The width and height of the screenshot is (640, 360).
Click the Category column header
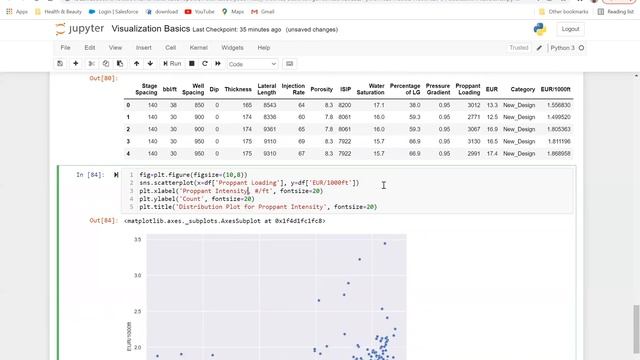pos(522,89)
